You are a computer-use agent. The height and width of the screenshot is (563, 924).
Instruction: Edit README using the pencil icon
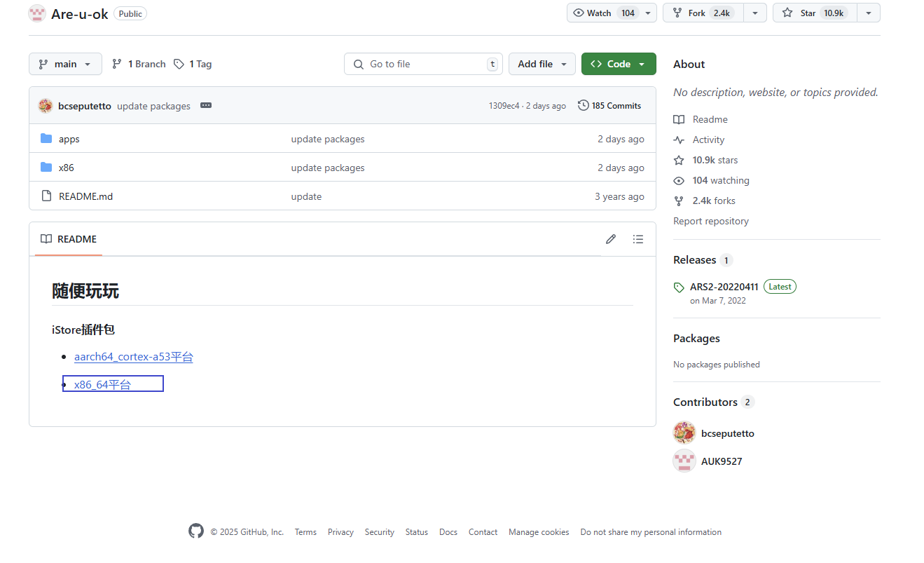click(x=611, y=239)
